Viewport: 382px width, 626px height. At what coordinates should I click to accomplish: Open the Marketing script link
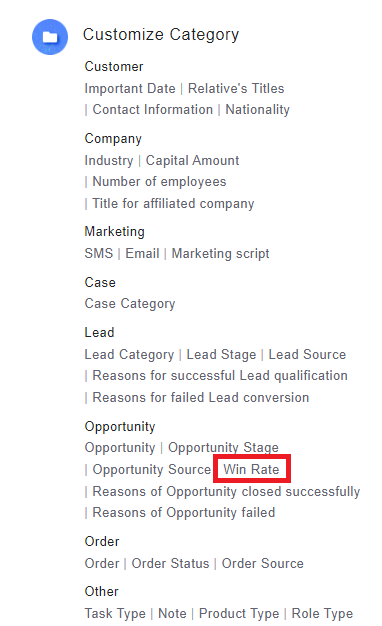coord(220,254)
